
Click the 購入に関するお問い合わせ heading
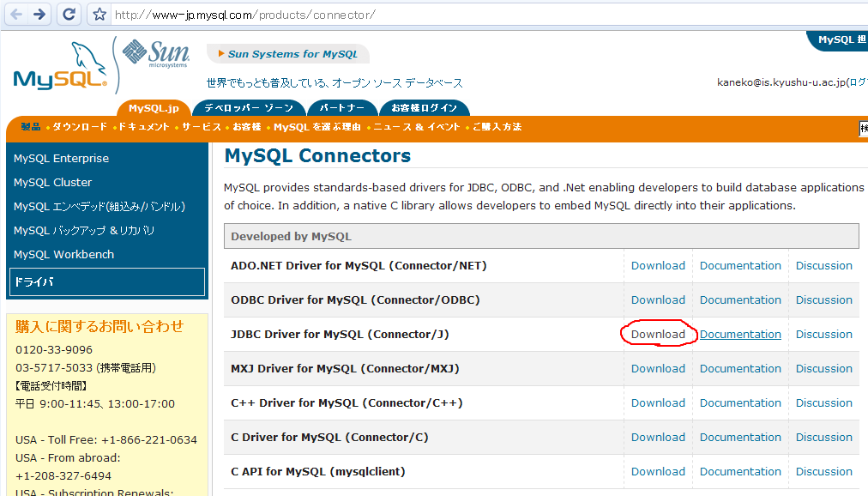(99, 327)
